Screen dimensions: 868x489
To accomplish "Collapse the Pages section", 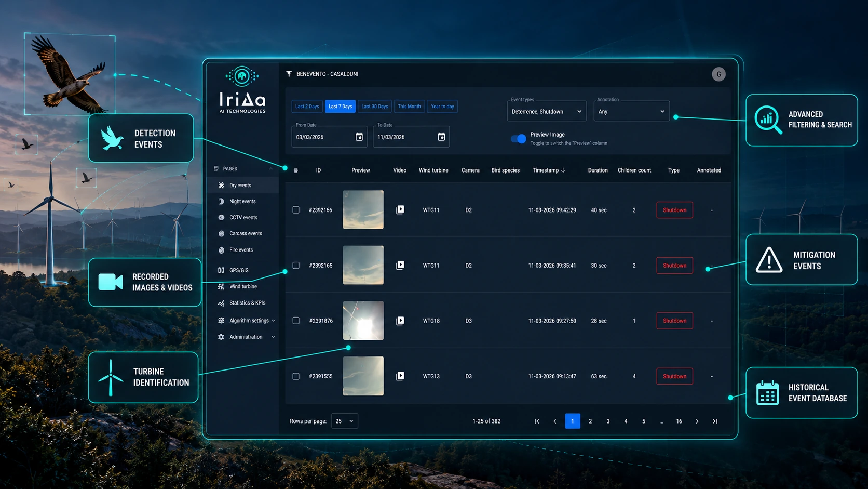I will point(270,169).
